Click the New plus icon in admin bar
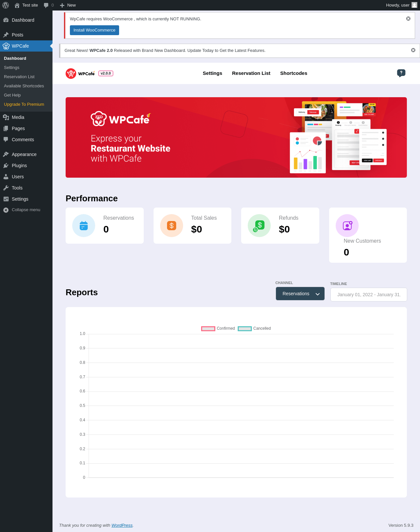Screen dimensions: 420x532 click(62, 5)
